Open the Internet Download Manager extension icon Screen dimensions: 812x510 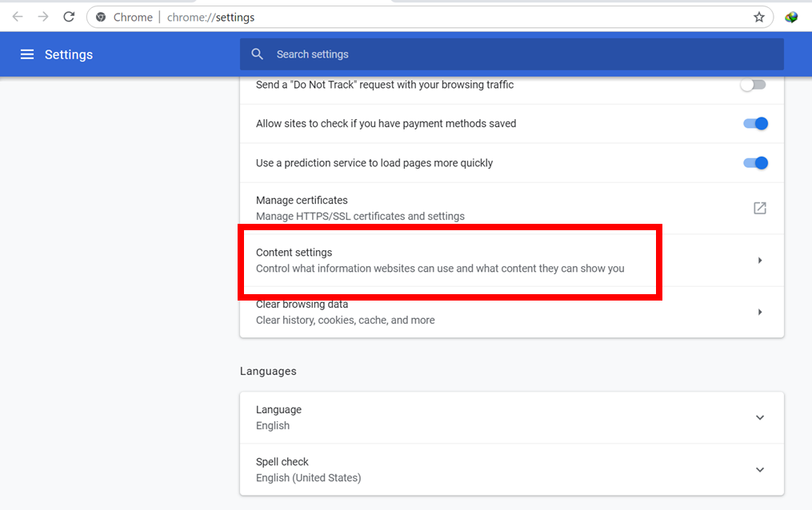791,17
